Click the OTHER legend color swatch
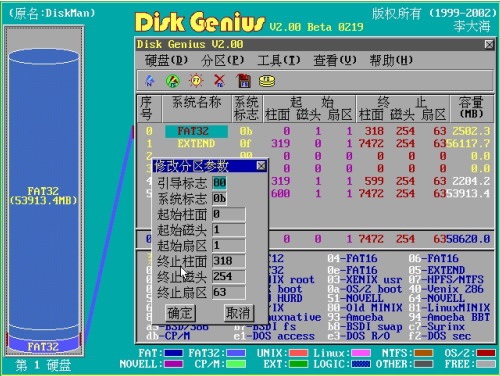The image size is (500, 376). (423, 364)
